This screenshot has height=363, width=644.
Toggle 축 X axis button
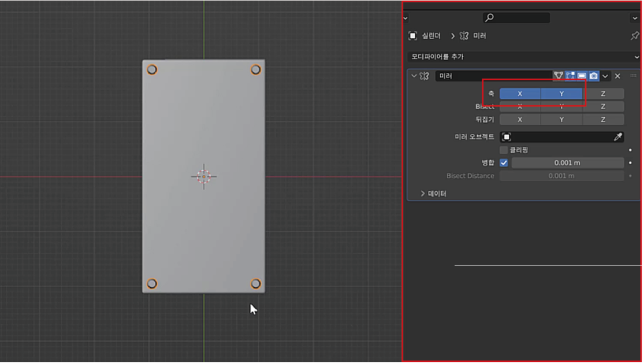point(520,94)
